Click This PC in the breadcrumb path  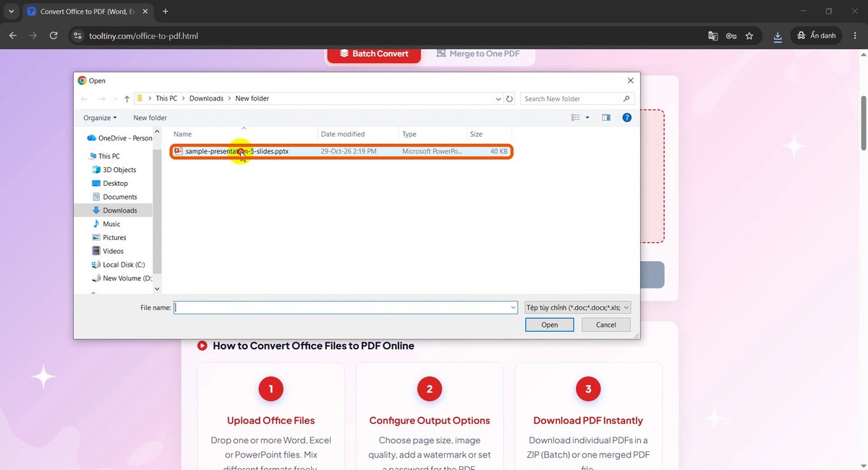coord(166,98)
